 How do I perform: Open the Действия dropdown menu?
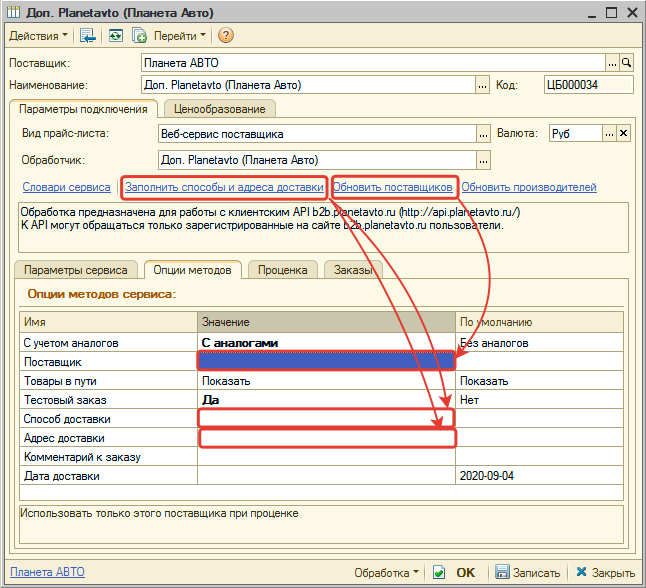38,36
